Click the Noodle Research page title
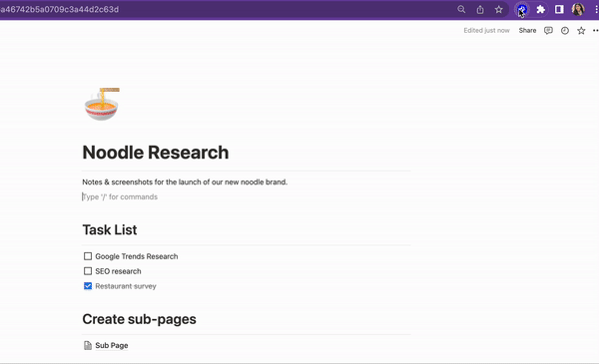Screen dimensions: 599x364 [x=156, y=153]
